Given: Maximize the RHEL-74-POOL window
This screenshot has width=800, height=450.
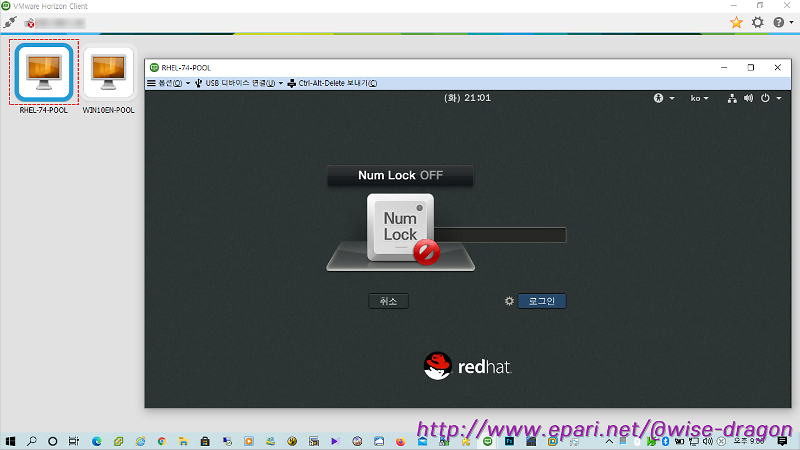Looking at the screenshot, I should 751,67.
